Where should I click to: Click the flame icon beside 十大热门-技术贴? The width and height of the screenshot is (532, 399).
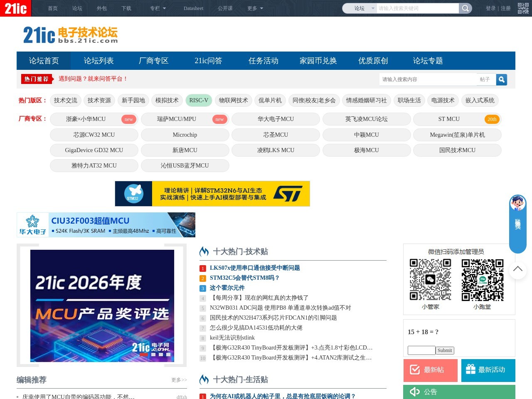204,251
